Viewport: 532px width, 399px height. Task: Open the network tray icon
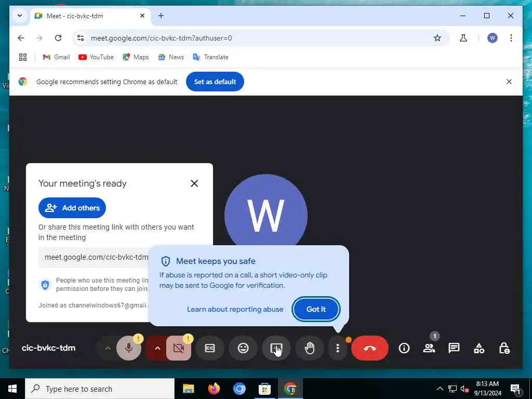pos(453,389)
